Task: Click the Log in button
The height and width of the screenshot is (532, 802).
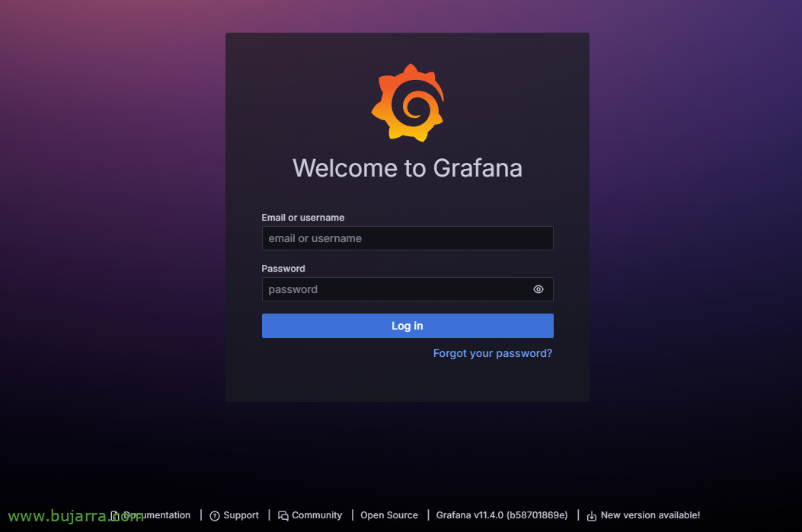Action: (407, 326)
